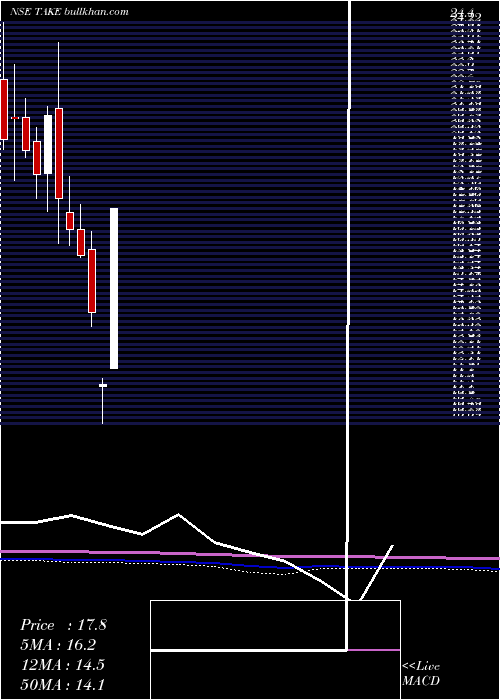Select the 5MA : 16.2 value

click(58, 645)
